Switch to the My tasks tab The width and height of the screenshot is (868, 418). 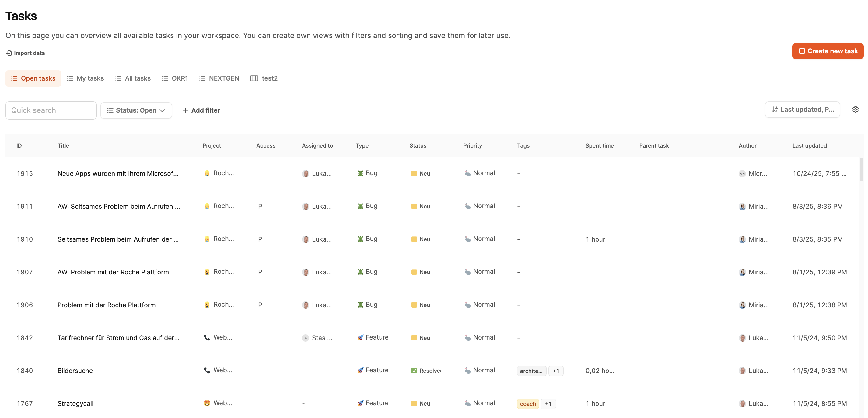(x=86, y=78)
